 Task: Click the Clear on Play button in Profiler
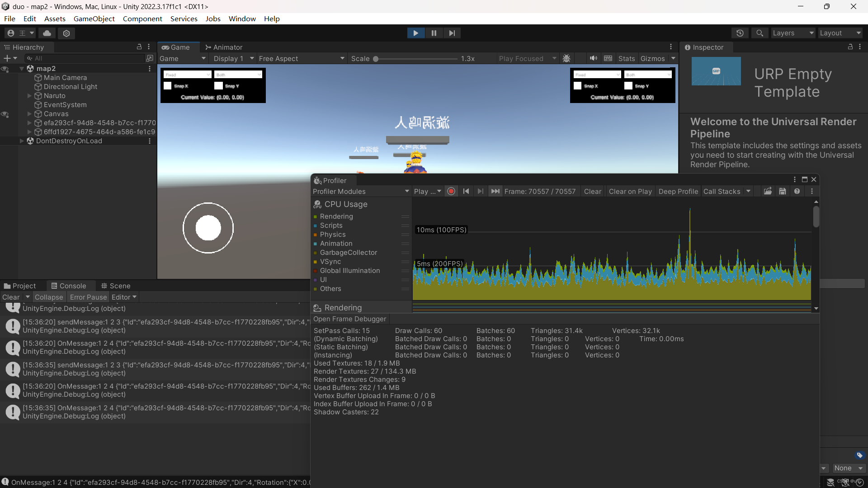pyautogui.click(x=630, y=191)
